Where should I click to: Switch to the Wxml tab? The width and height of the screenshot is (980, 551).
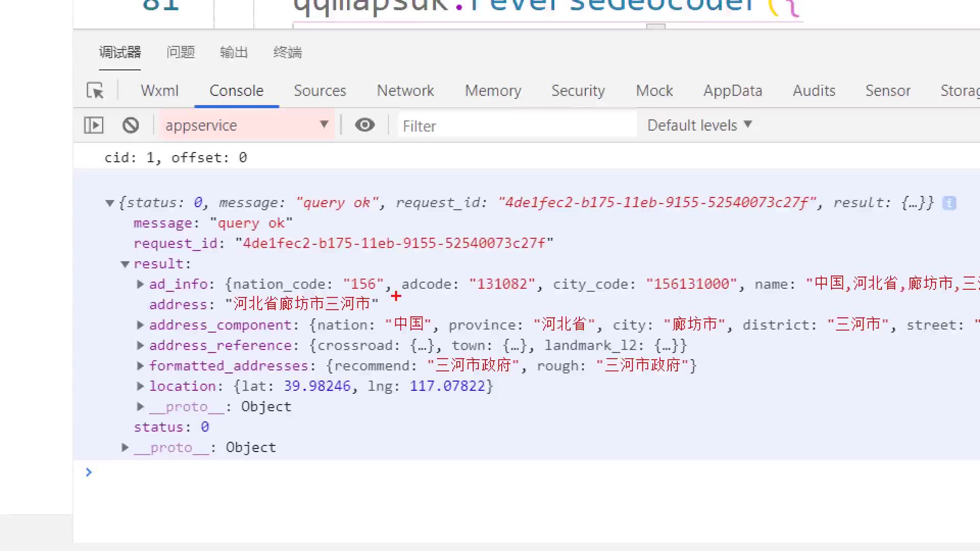pos(160,91)
